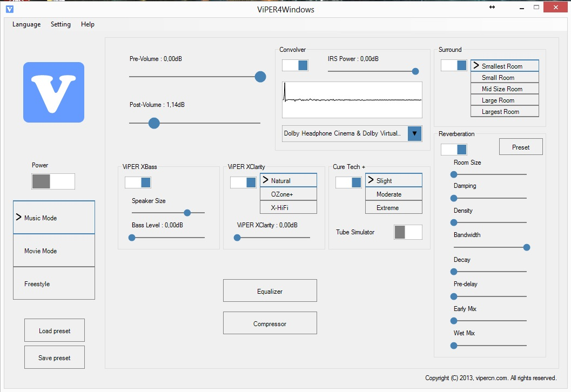
Task: Toggle the Convolver switch
Action: point(295,65)
